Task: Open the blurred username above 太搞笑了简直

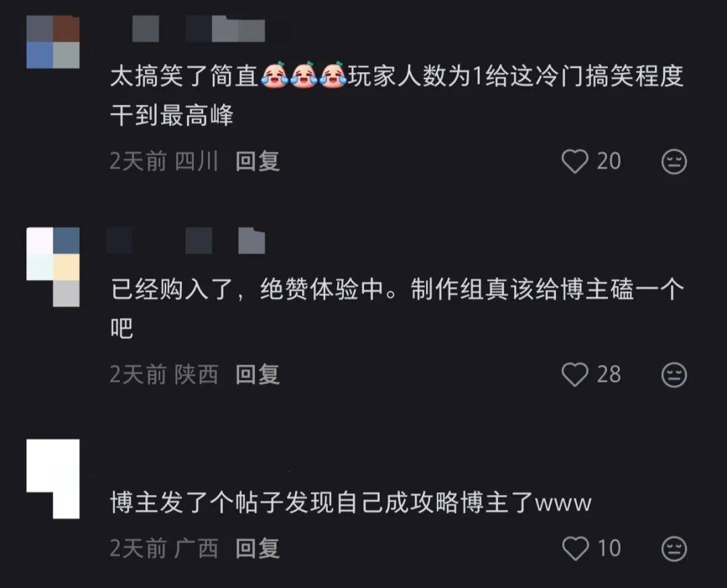Action: (199, 29)
